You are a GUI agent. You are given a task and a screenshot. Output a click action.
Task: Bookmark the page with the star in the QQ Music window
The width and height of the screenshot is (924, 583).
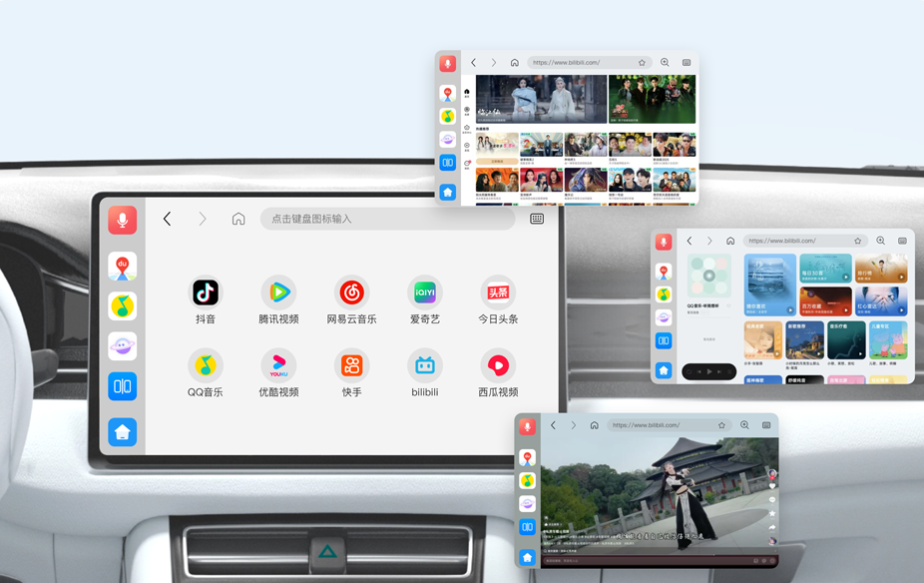[x=857, y=241]
